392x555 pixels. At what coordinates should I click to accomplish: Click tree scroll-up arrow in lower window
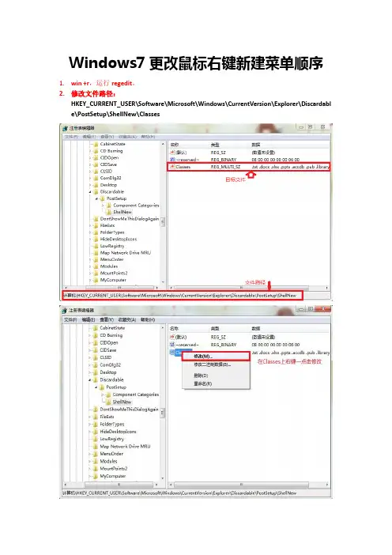163,328
